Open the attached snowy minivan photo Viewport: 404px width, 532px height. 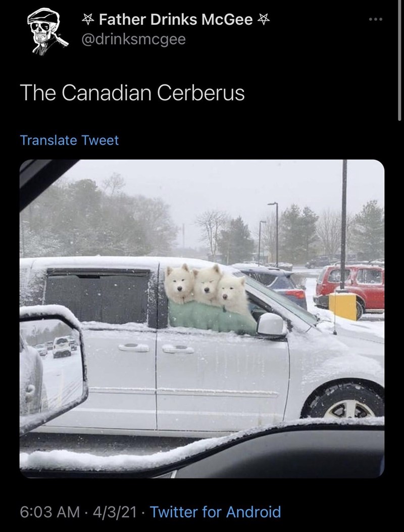click(x=202, y=319)
